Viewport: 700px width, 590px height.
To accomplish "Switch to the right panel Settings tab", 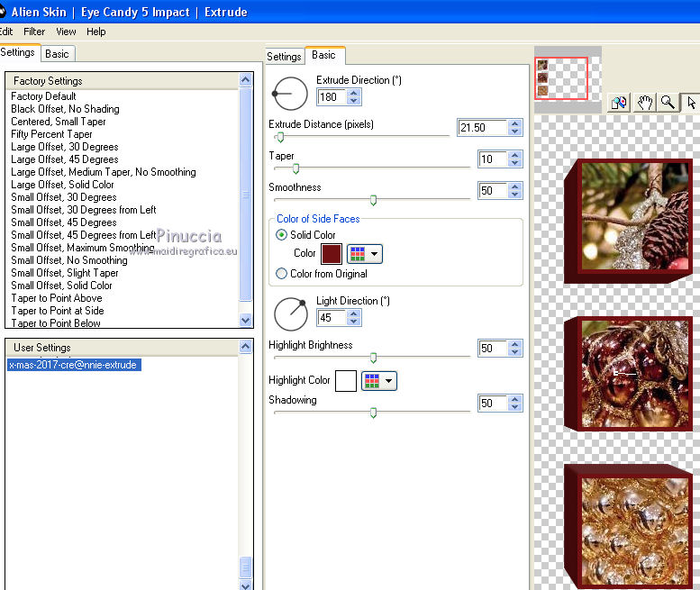I will click(x=285, y=57).
